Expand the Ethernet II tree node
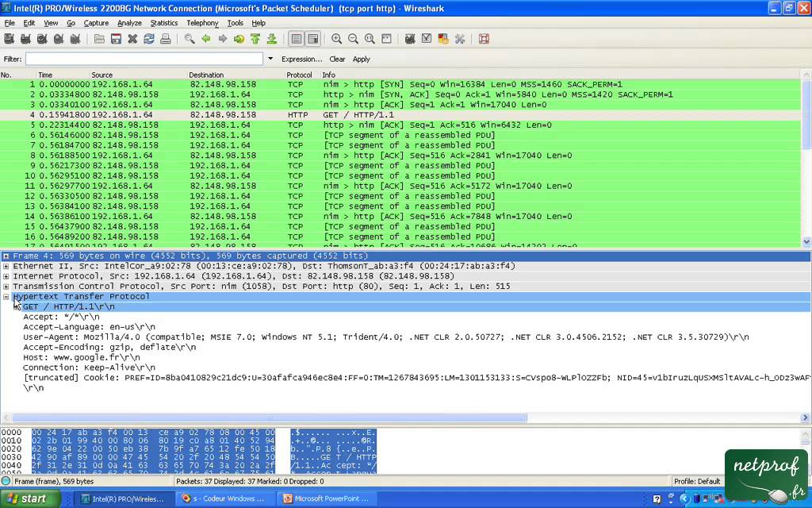 [6, 266]
